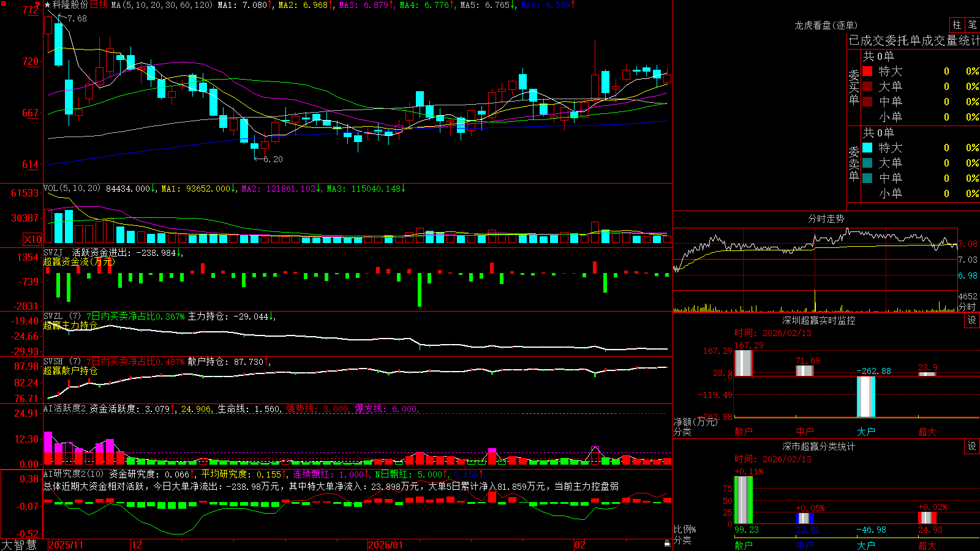The height and width of the screenshot is (551, 980).
Task: Click the 614 price axis label
Action: (31, 164)
